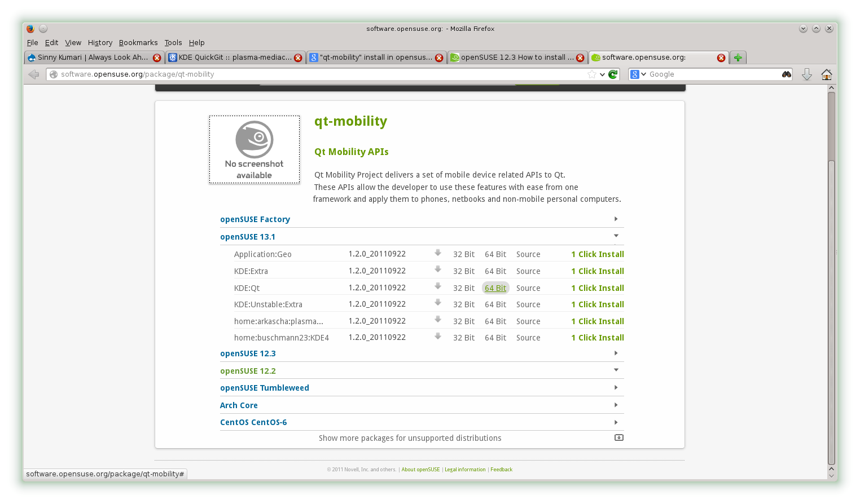860x504 pixels.
Task: Click the Firefox back arrow button
Action: (x=33, y=74)
